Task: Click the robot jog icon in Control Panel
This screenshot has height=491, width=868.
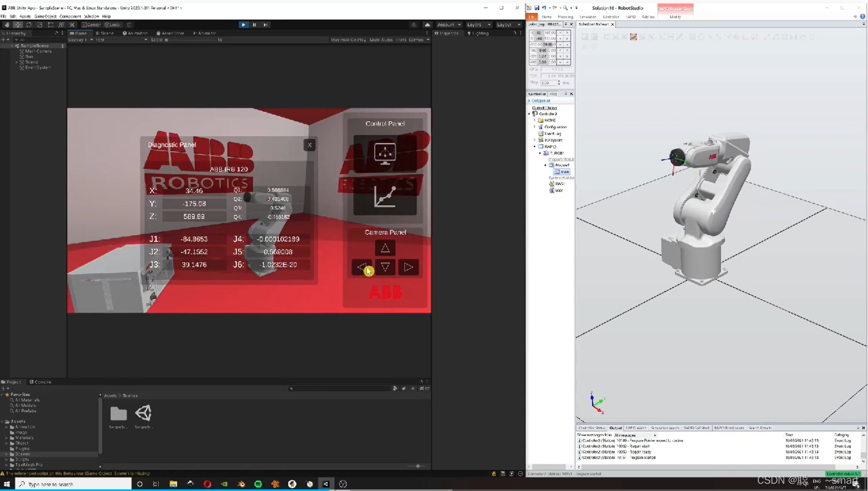Action: click(x=385, y=153)
